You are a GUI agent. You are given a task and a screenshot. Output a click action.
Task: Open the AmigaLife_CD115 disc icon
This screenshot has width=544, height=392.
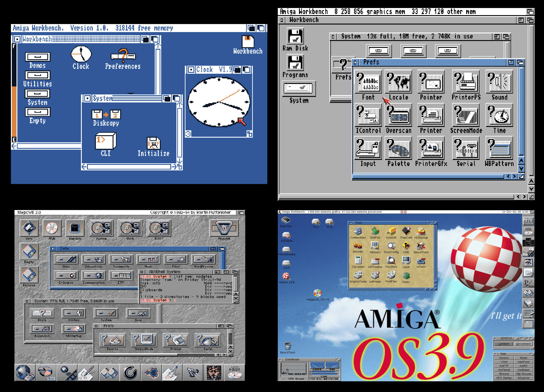317,293
